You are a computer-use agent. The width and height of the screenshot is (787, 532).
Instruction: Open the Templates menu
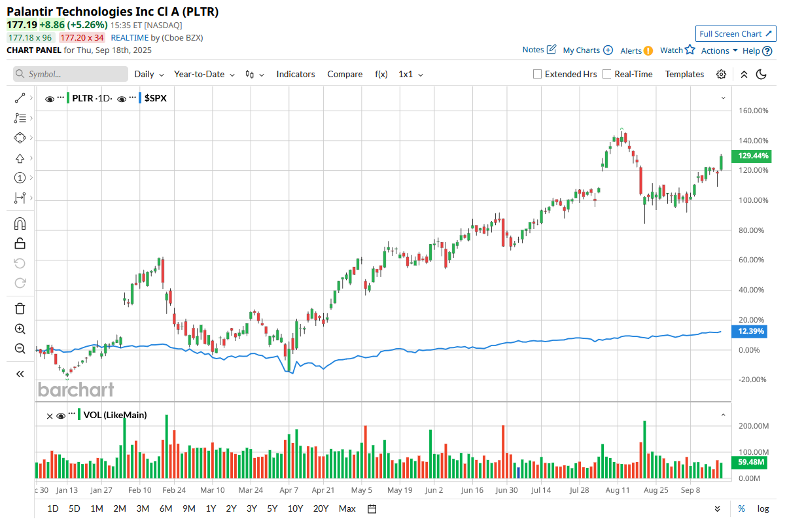684,75
